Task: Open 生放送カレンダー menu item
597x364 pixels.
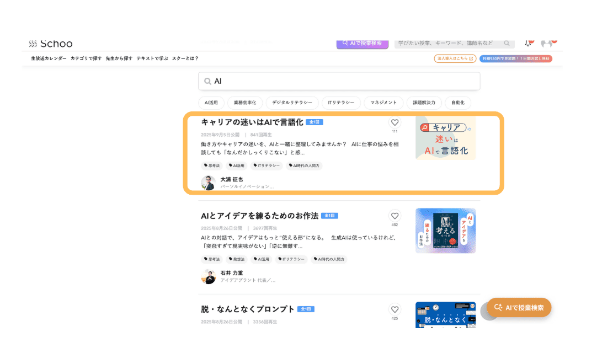Action: tap(49, 58)
